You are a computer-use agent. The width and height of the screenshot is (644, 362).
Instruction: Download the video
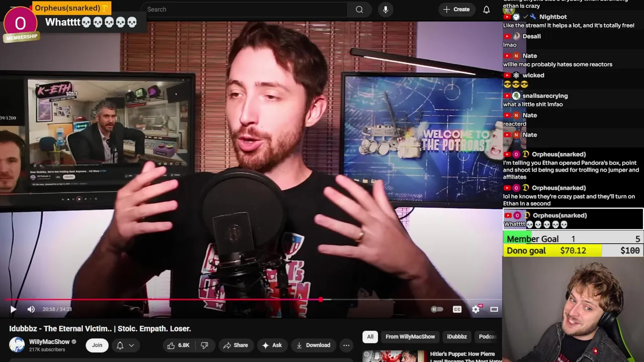click(313, 345)
